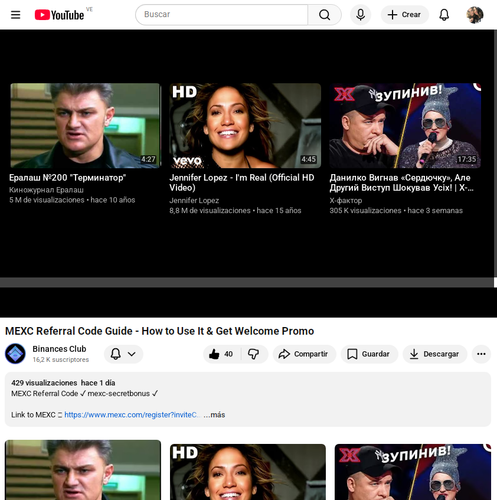The height and width of the screenshot is (500, 497).
Task: Open the notifications bell in header
Action: click(x=444, y=15)
